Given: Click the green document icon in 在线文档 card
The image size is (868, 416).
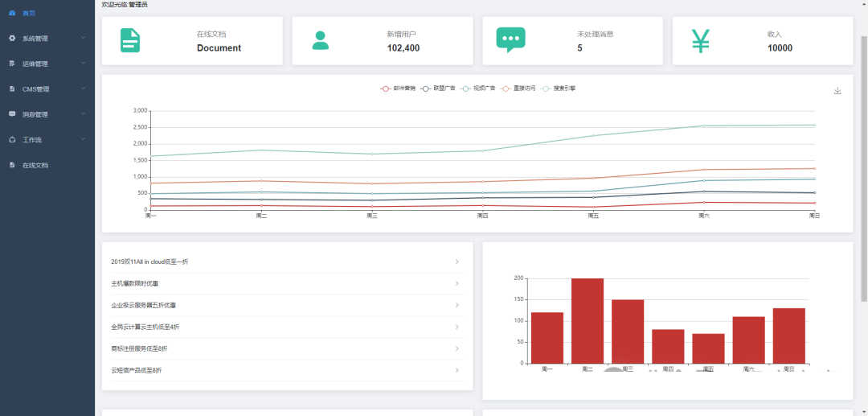Looking at the screenshot, I should [x=130, y=41].
